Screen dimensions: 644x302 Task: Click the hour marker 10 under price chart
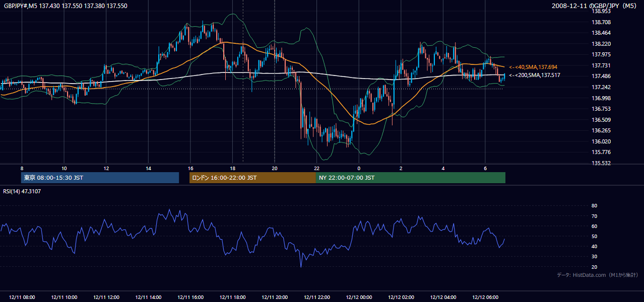[x=64, y=168]
